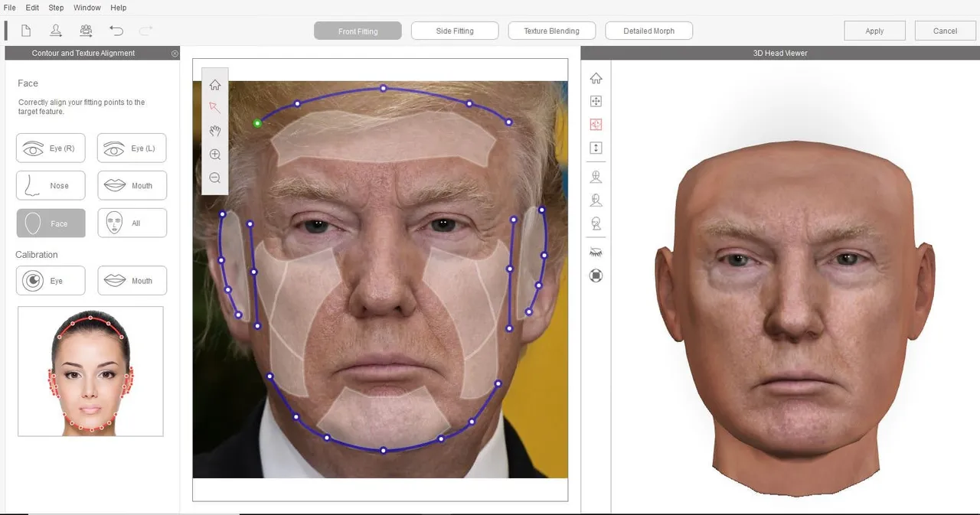The width and height of the screenshot is (980, 515).
Task: Click the 3D head model preview
Action: (x=794, y=318)
